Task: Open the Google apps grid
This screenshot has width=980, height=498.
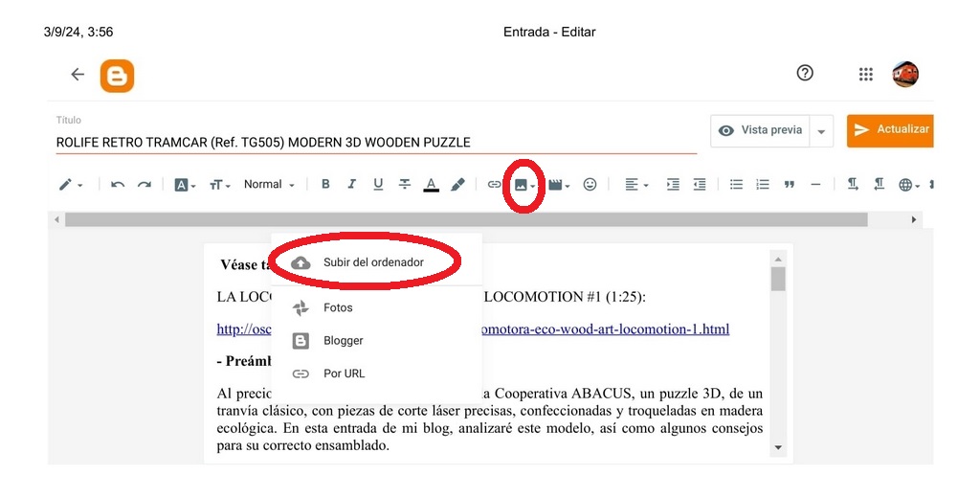Action: tap(865, 75)
